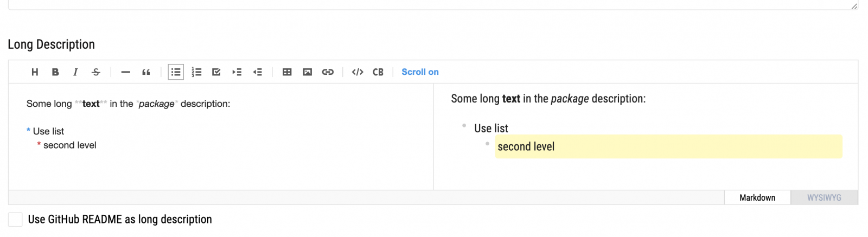Screen dimensions: 868x237
Task: Apply italic formatting
Action: pos(75,72)
